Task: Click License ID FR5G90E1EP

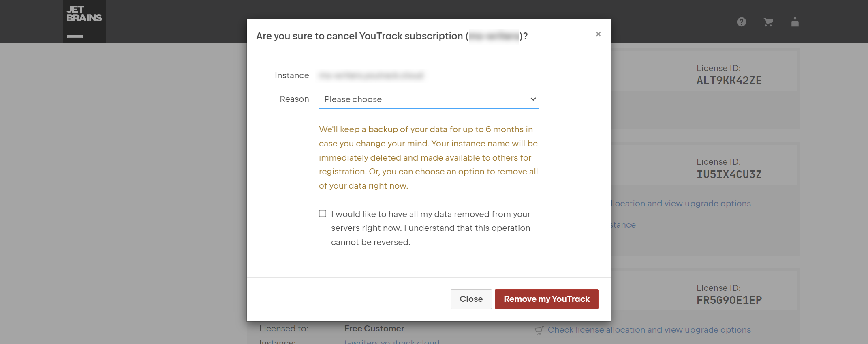Action: pos(729,300)
